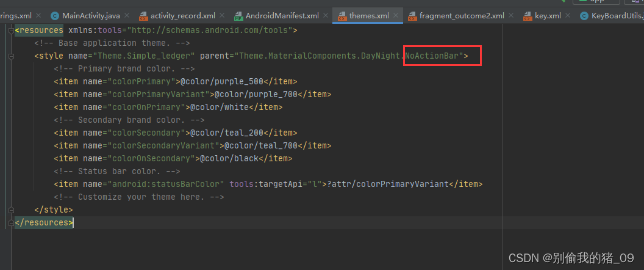Click NoActionBar in the parent attribute
This screenshot has height=270, width=644.
pos(431,56)
